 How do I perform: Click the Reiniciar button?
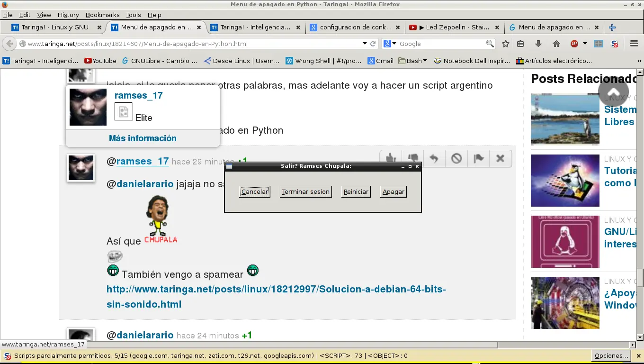coord(356,191)
